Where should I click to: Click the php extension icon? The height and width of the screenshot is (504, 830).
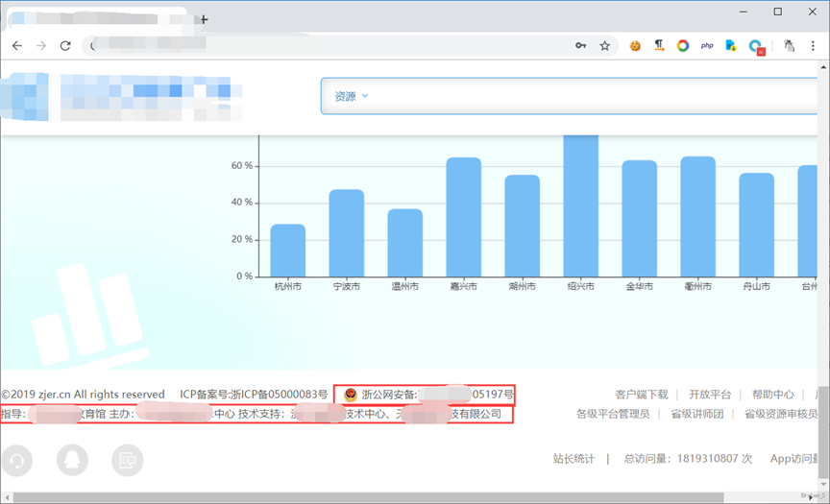tap(707, 45)
